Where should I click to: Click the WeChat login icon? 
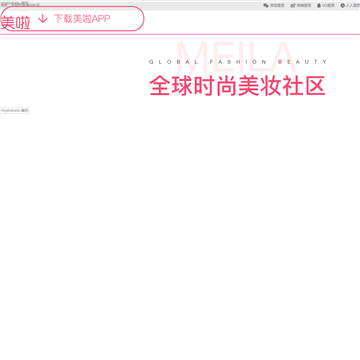point(266,5)
